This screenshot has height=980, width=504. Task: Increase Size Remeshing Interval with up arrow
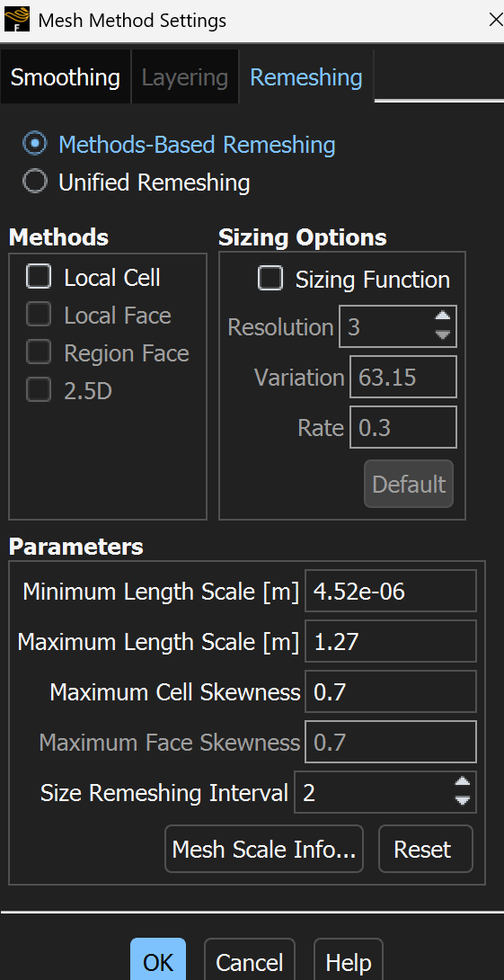tap(462, 784)
